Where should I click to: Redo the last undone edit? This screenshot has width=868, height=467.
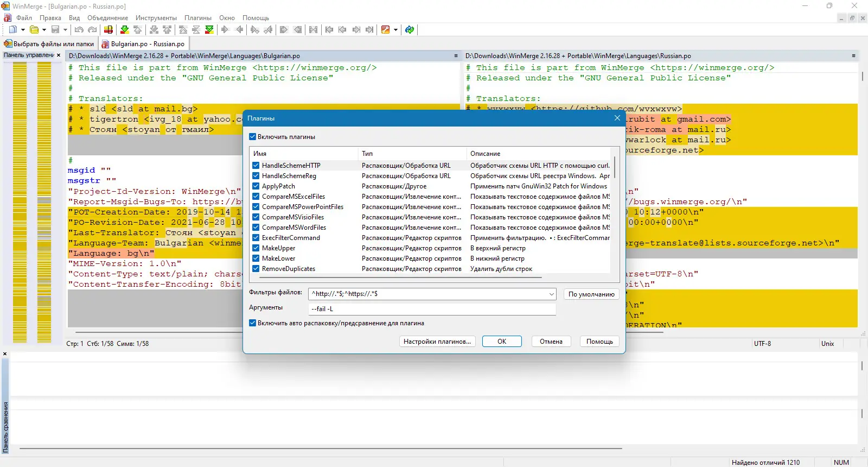click(92, 30)
